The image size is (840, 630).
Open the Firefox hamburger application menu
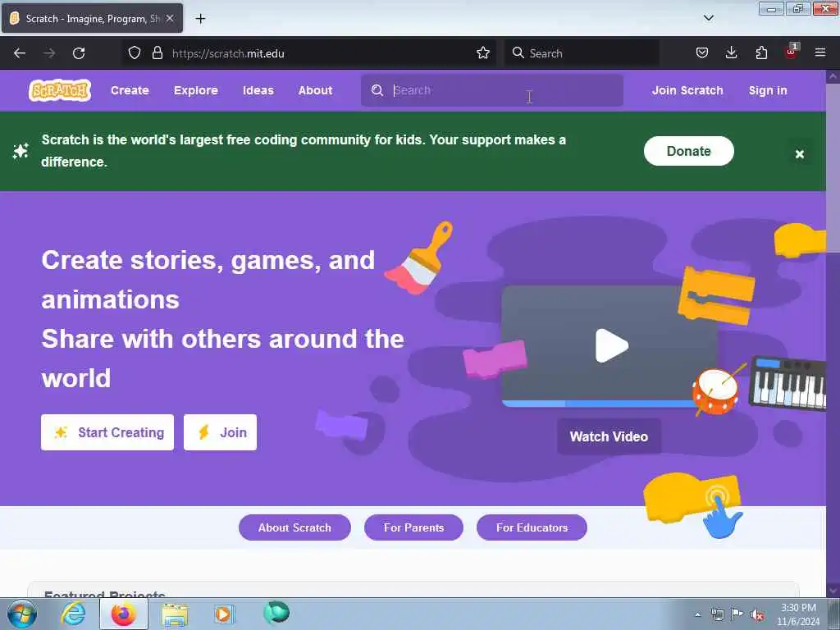point(820,52)
